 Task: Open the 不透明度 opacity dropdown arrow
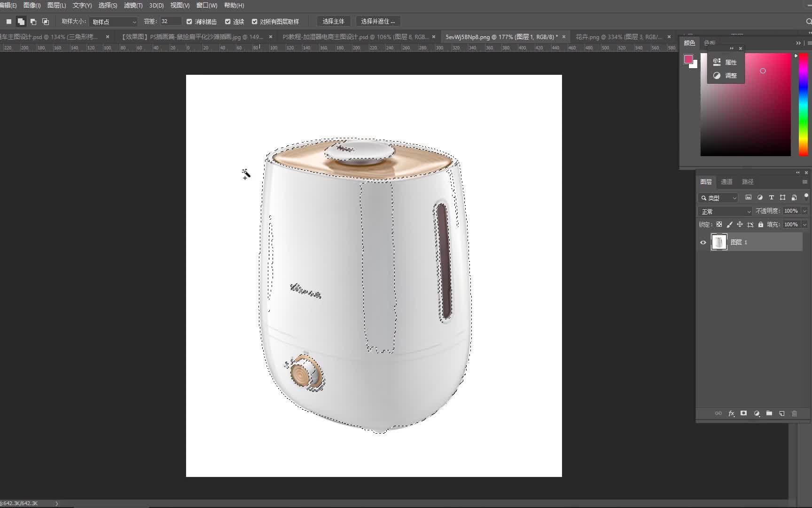[x=804, y=211]
